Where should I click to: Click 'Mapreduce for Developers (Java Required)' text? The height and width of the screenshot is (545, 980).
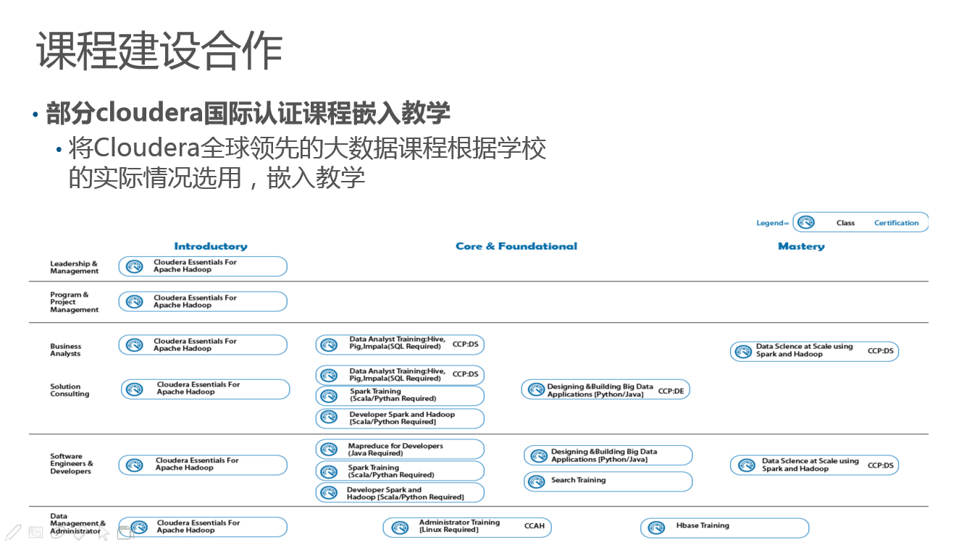[395, 449]
